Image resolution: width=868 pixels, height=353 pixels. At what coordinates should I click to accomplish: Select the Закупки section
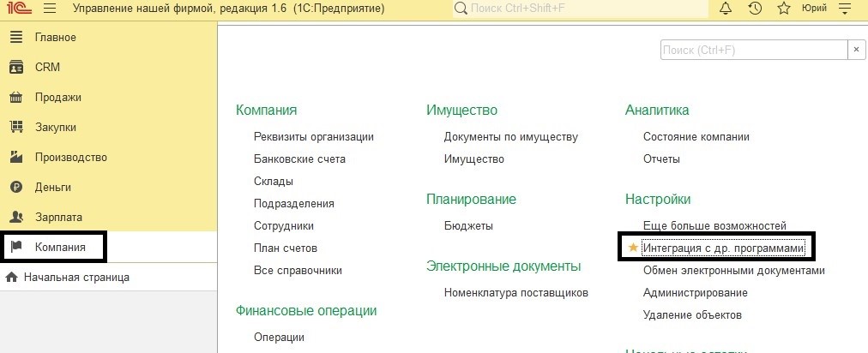(x=55, y=128)
